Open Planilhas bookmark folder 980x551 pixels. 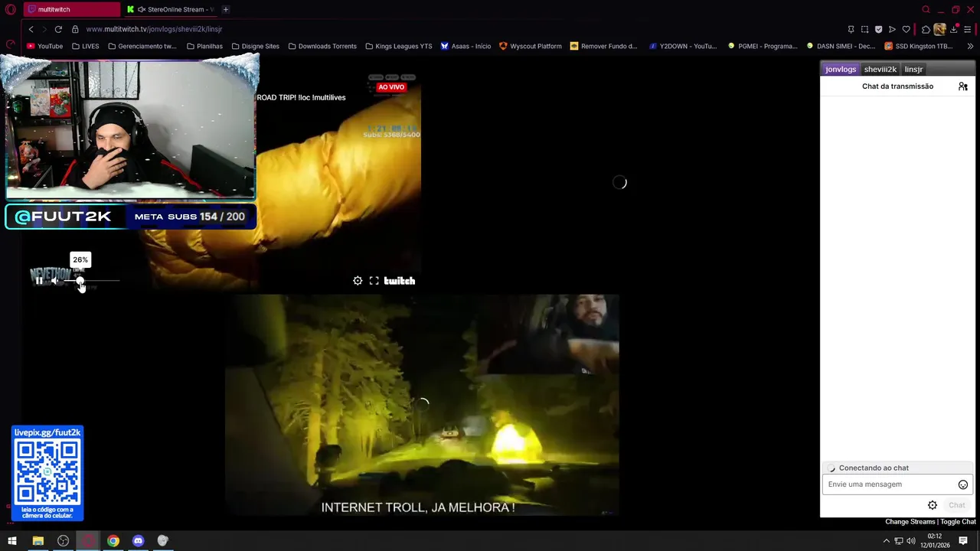click(204, 46)
